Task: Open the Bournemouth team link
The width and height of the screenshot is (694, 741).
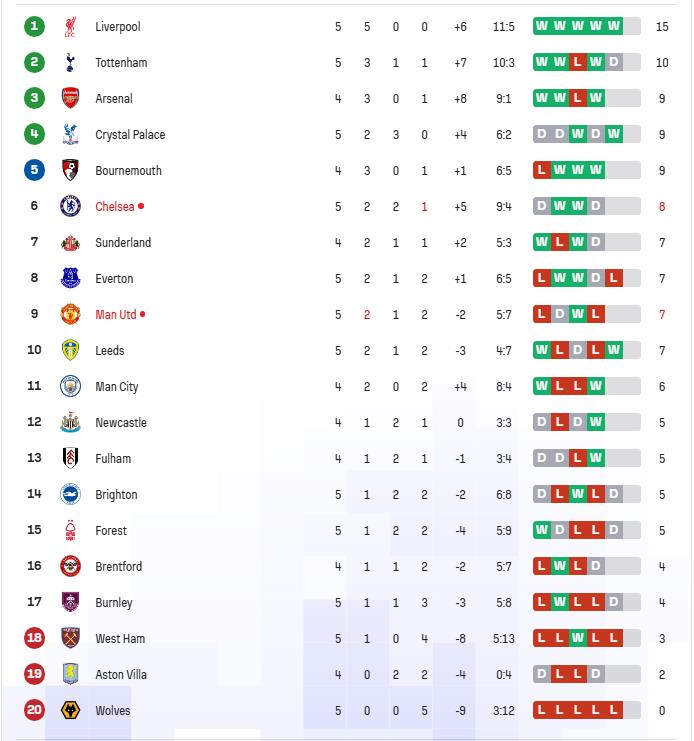Action: click(129, 171)
